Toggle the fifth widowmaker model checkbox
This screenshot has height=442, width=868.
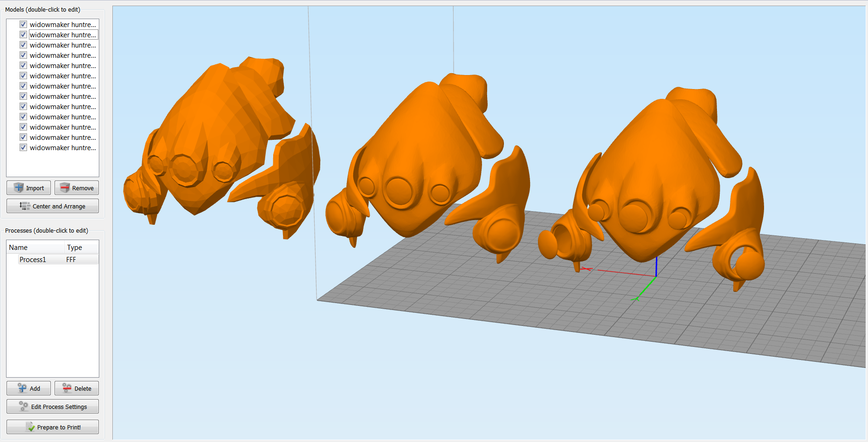23,65
